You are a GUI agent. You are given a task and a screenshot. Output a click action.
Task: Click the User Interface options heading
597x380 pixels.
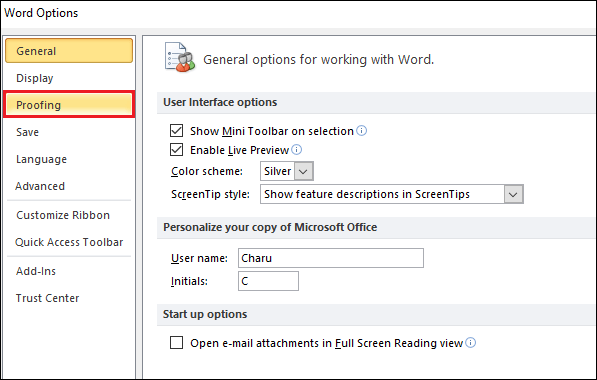(220, 102)
